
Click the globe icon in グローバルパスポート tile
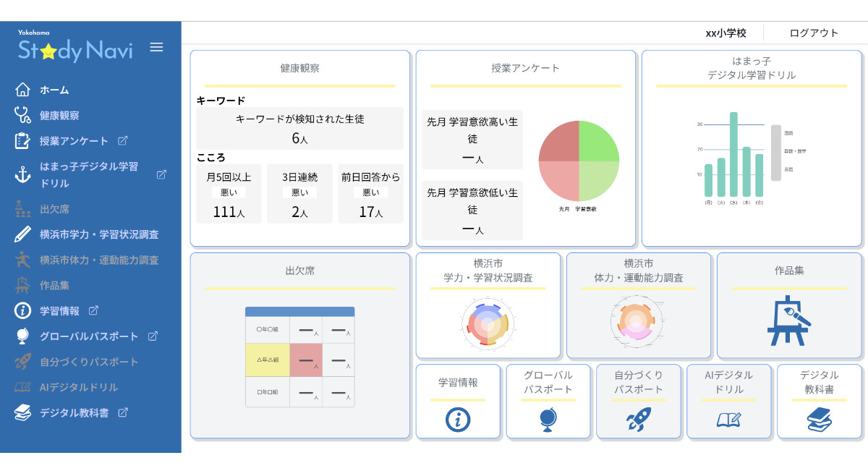(x=548, y=420)
